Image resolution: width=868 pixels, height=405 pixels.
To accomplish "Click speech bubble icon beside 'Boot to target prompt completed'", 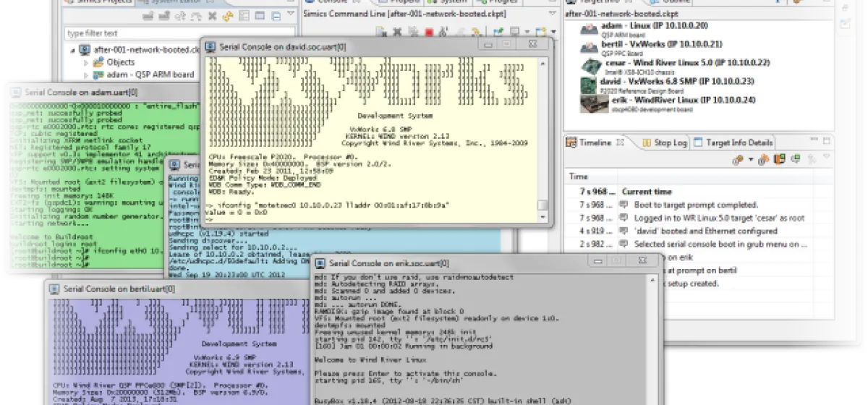I will click(624, 205).
